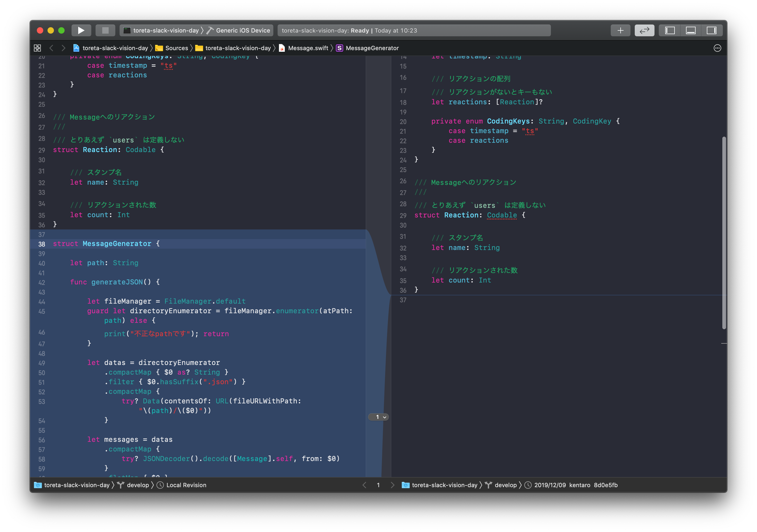
Task: Click line number 38 in the gutter
Action: click(42, 244)
